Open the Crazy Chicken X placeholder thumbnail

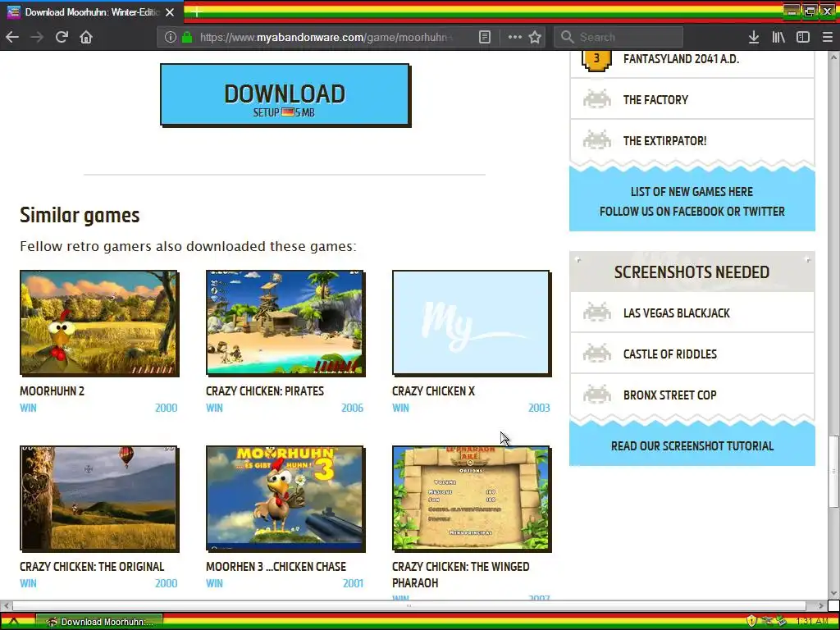click(472, 323)
